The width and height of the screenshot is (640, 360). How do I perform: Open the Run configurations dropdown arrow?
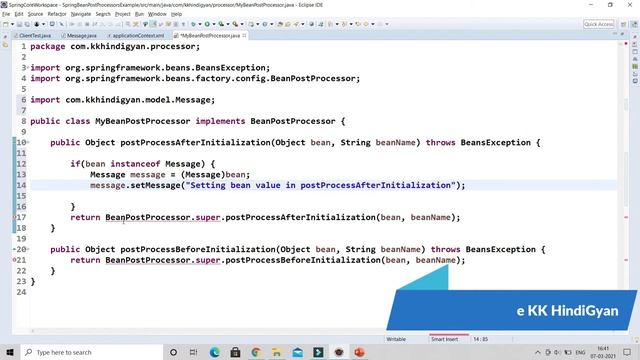(213, 24)
